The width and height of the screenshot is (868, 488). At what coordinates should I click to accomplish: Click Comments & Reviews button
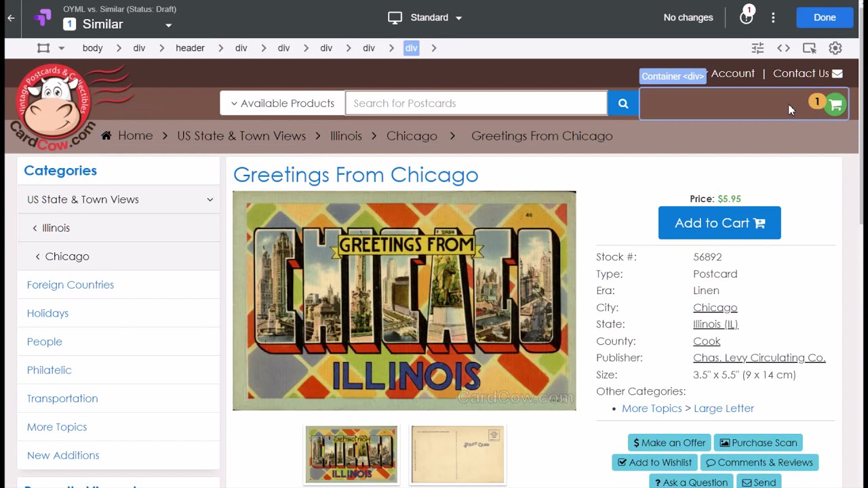[x=759, y=463]
